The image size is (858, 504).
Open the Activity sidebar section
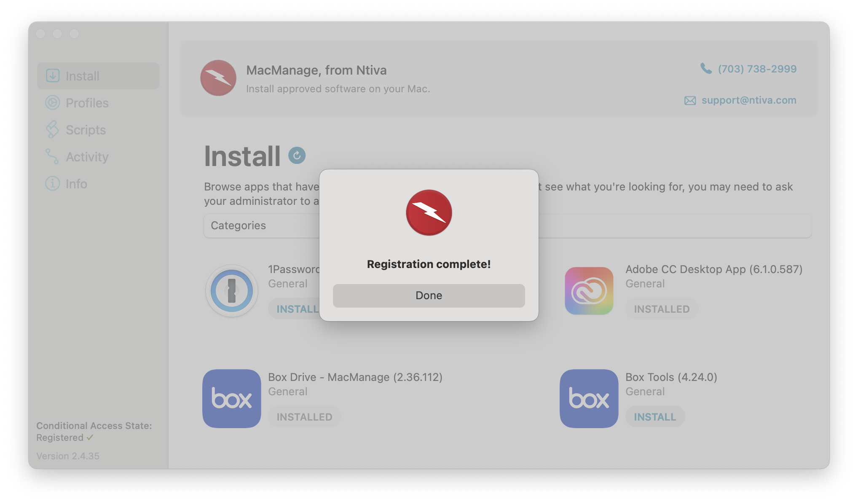point(98,157)
